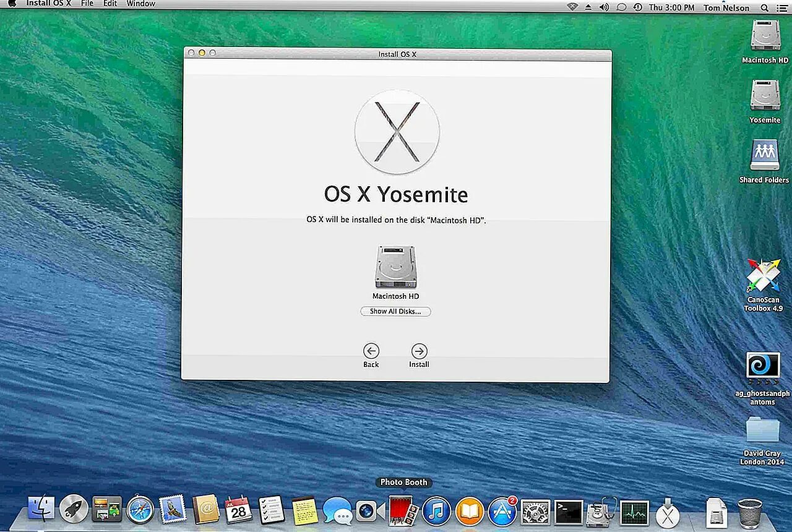The image size is (792, 532).
Task: Launch Terminal from the Dock
Action: point(569,512)
